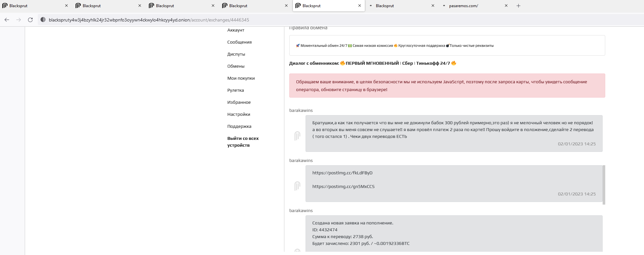The image size is (644, 255).
Task: Click the pink JavaScript security notice
Action: click(447, 86)
